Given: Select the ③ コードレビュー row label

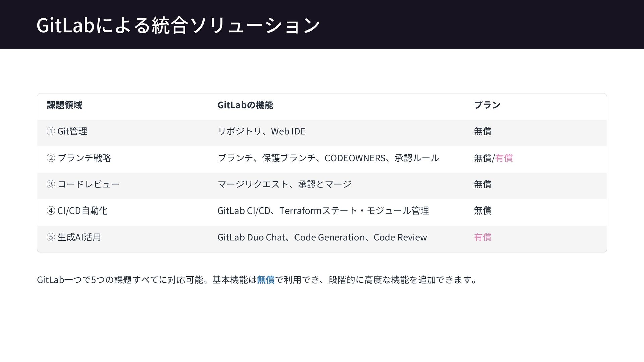Looking at the screenshot, I should 83,184.
